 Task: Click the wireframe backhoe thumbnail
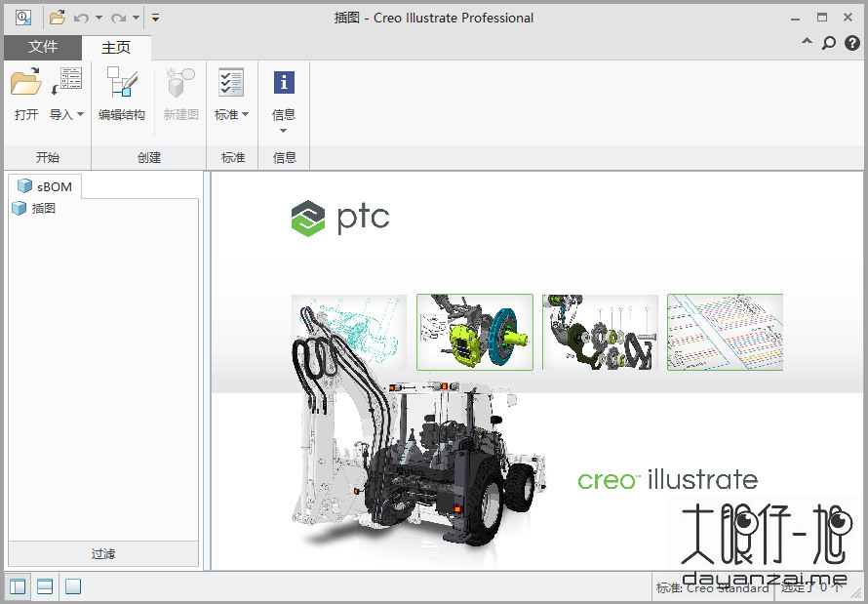349,332
